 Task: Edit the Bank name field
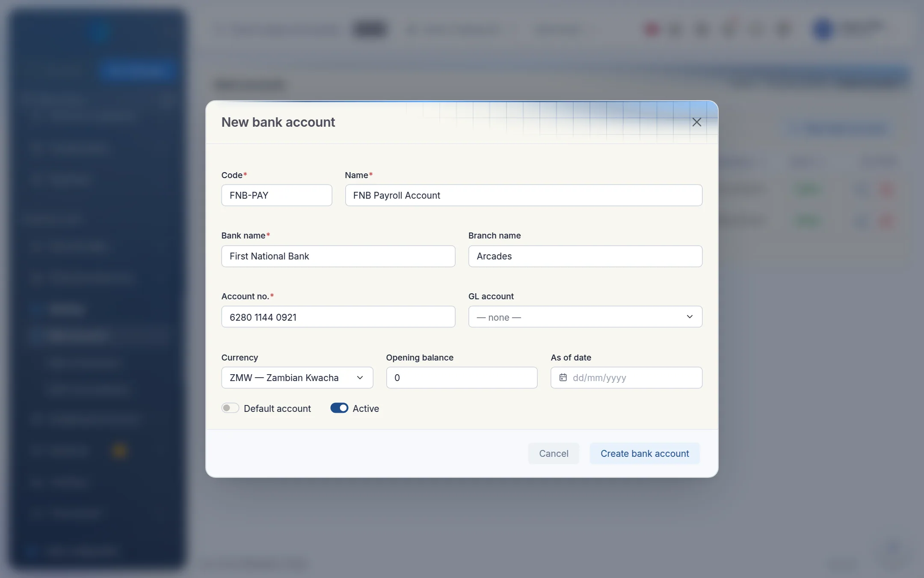[338, 256]
